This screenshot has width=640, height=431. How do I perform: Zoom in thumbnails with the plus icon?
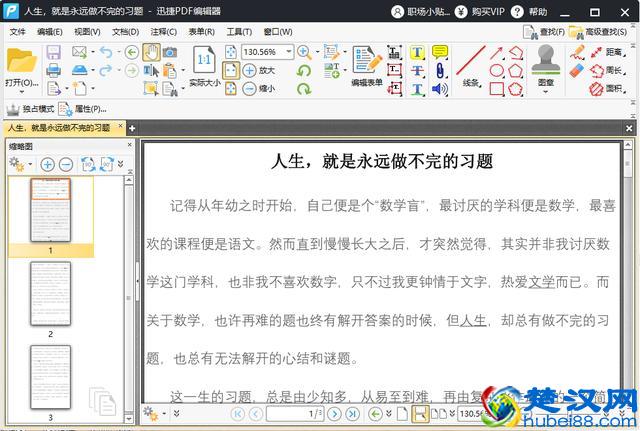47,164
